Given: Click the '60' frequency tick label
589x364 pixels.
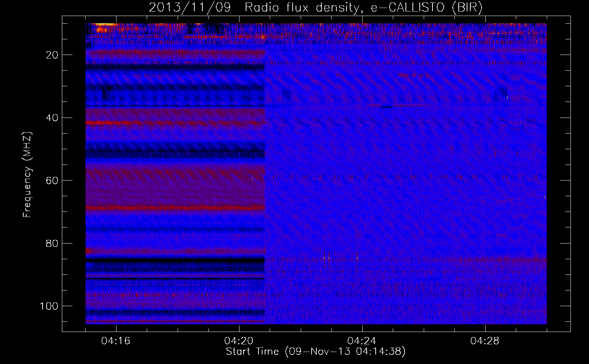Looking at the screenshot, I should pos(52,181).
